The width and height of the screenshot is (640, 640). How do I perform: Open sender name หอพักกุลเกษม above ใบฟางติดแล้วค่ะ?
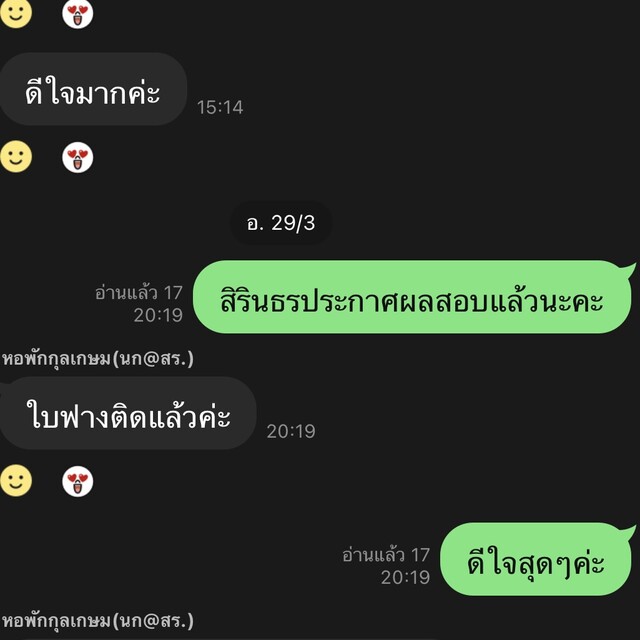point(97,359)
